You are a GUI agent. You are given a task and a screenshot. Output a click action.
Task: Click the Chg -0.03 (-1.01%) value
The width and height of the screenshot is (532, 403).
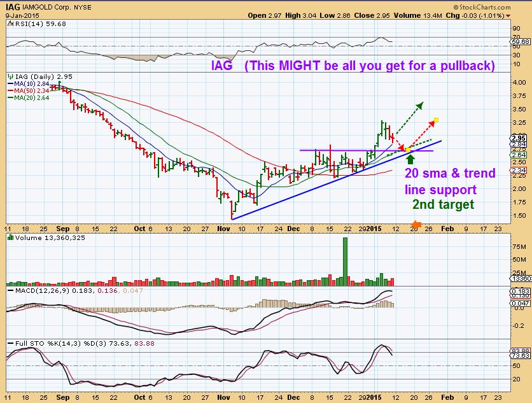coord(475,16)
